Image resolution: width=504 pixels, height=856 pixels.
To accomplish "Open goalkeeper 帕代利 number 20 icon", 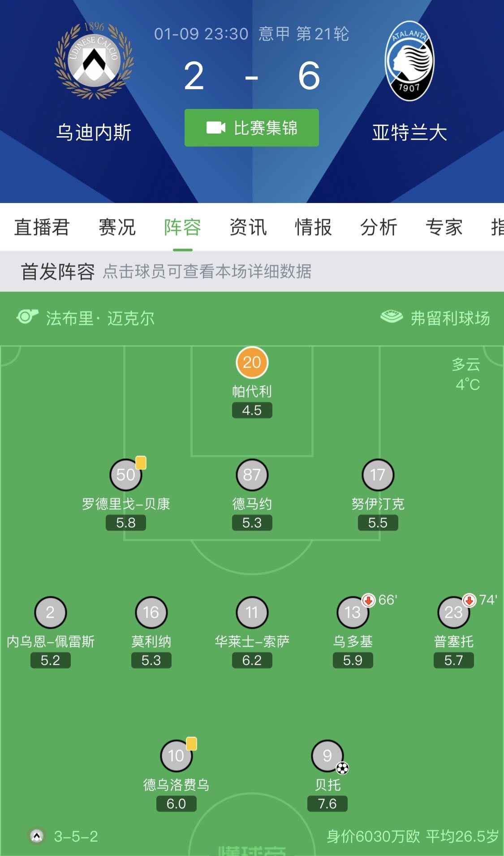I will coord(252,362).
